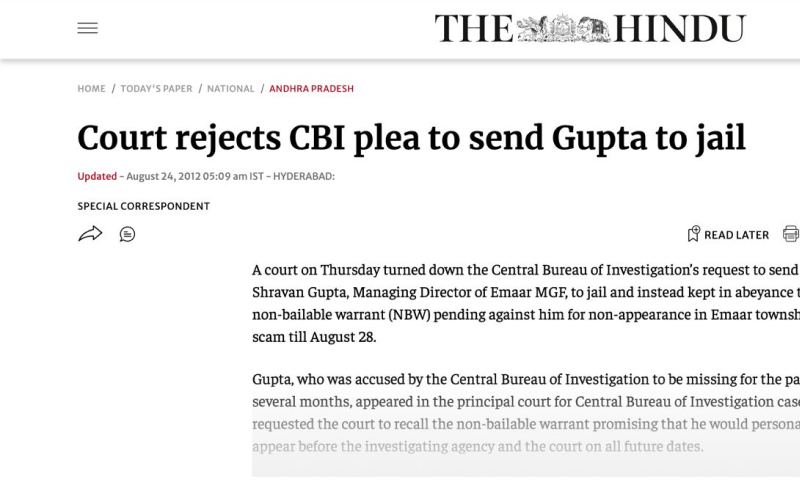Open the TODAY'S PAPER breadcrumb link
This screenshot has height=500, width=800.
tap(156, 89)
